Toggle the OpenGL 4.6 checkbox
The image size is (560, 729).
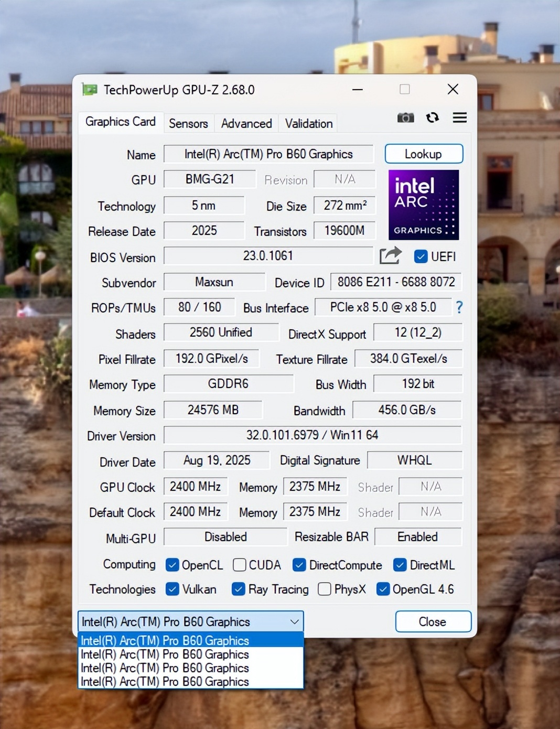(x=383, y=589)
